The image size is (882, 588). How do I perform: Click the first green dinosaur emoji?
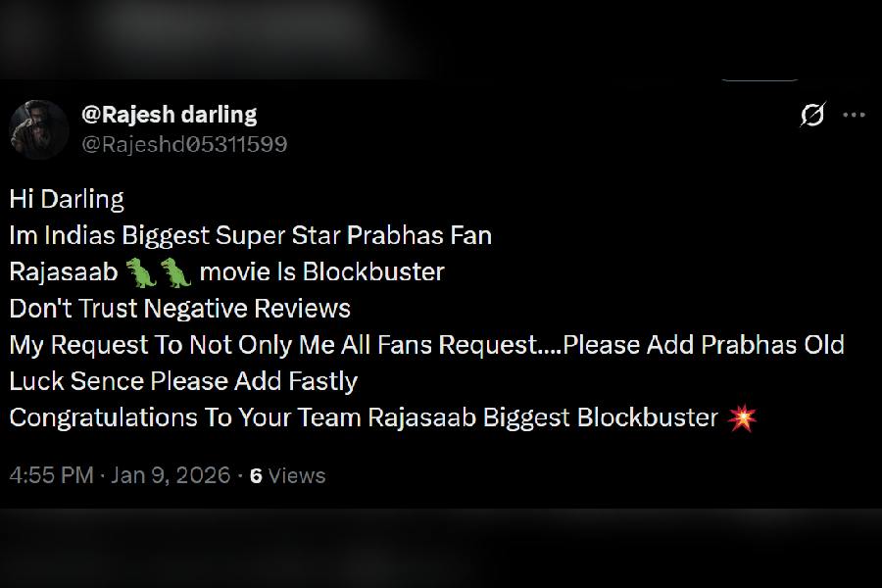pos(140,272)
